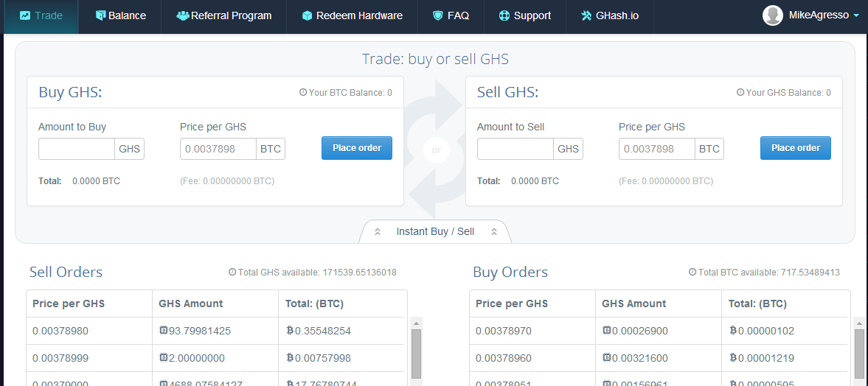Click the clock icon beside Your BTC Balance
The height and width of the screenshot is (386, 868).
303,92
